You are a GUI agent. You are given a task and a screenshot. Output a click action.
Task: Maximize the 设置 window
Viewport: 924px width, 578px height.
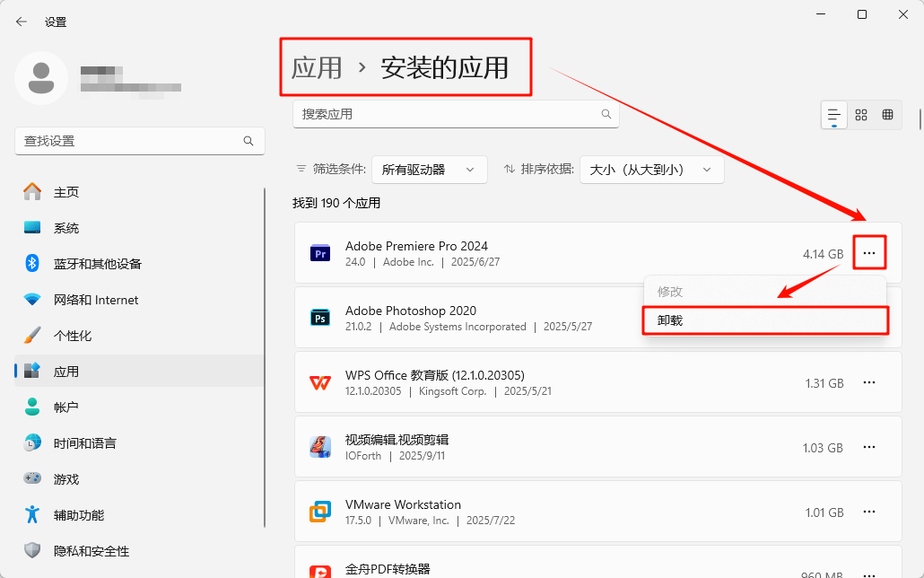(x=861, y=14)
